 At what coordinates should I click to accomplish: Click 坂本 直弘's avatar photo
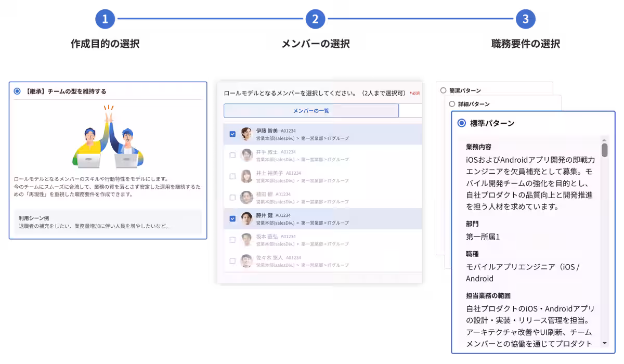(246, 240)
